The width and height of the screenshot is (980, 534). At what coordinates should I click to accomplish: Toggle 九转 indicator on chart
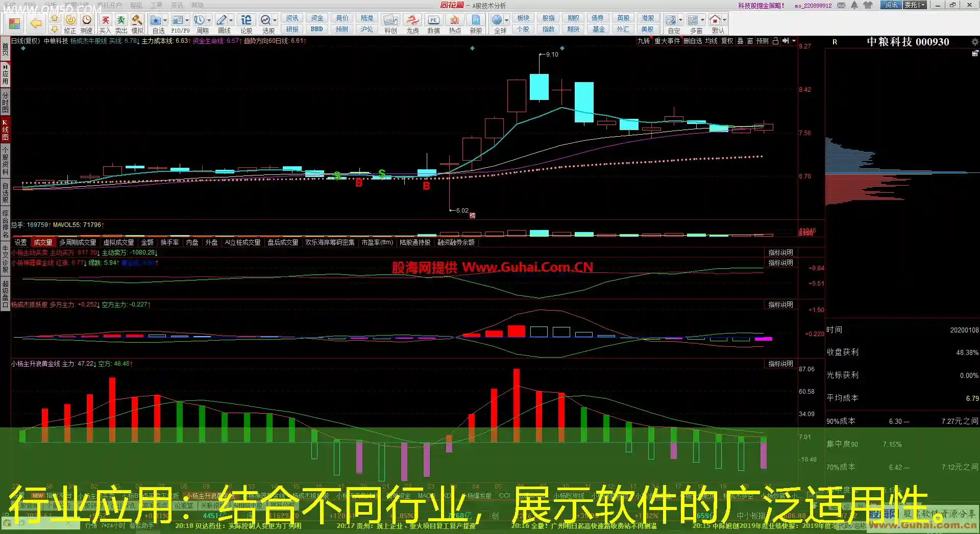644,41
